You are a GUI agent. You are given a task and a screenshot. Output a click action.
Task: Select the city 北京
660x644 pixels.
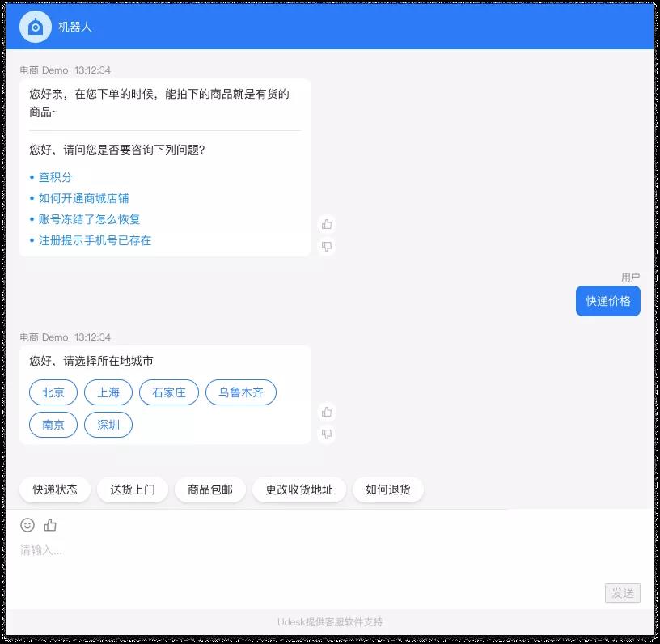pos(53,392)
